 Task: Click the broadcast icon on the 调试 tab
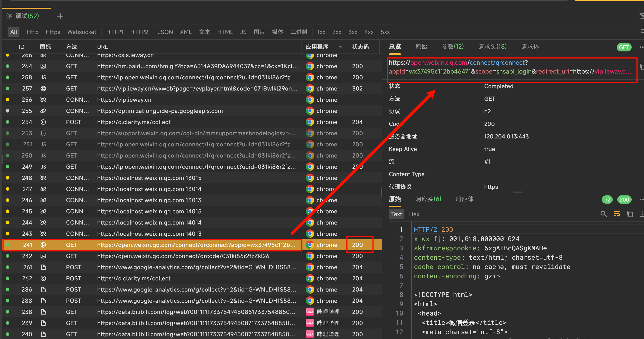click(9, 16)
